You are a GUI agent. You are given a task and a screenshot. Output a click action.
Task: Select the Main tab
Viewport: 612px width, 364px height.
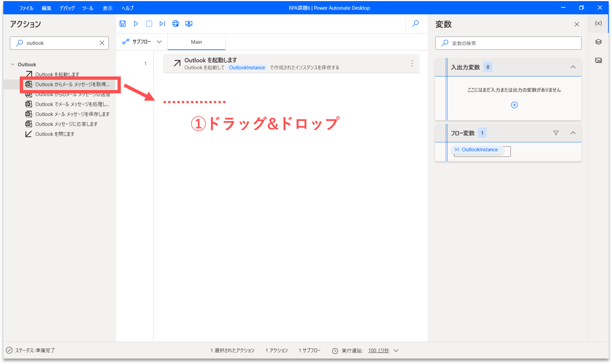click(x=197, y=42)
